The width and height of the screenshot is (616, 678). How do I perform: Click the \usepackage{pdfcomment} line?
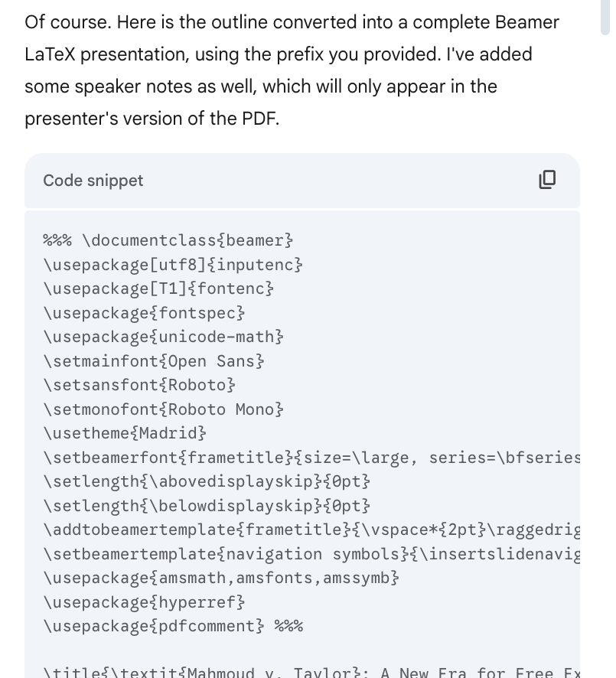173,626
